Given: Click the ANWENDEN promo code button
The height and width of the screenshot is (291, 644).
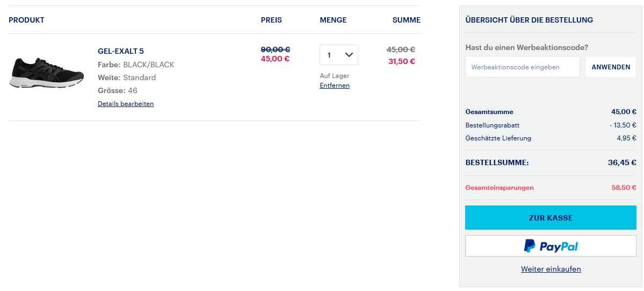Looking at the screenshot, I should point(611,67).
